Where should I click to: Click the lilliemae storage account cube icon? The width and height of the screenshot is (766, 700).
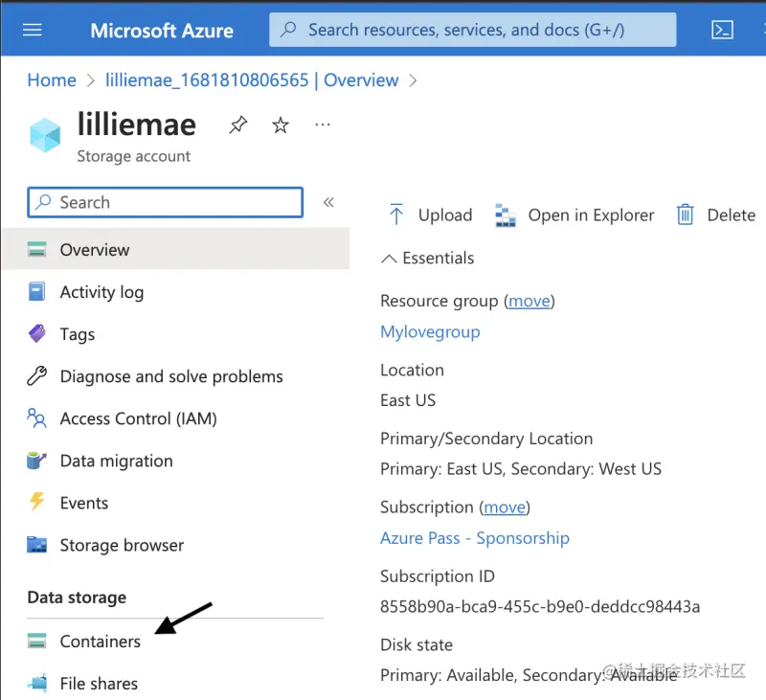(x=45, y=135)
